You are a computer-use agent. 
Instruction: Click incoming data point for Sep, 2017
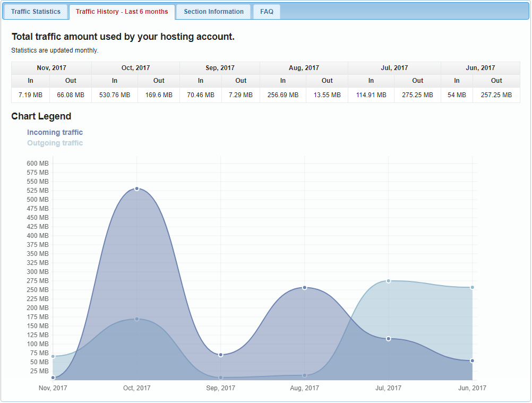click(221, 355)
